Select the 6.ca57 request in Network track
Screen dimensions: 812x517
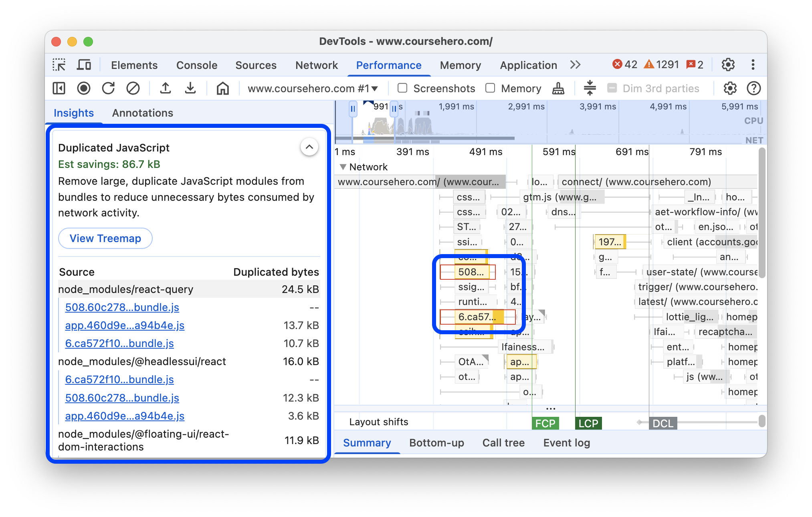click(477, 317)
